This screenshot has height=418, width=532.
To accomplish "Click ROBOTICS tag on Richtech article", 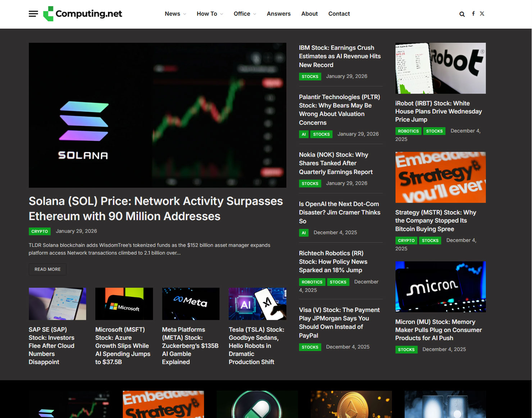I will [x=312, y=282].
